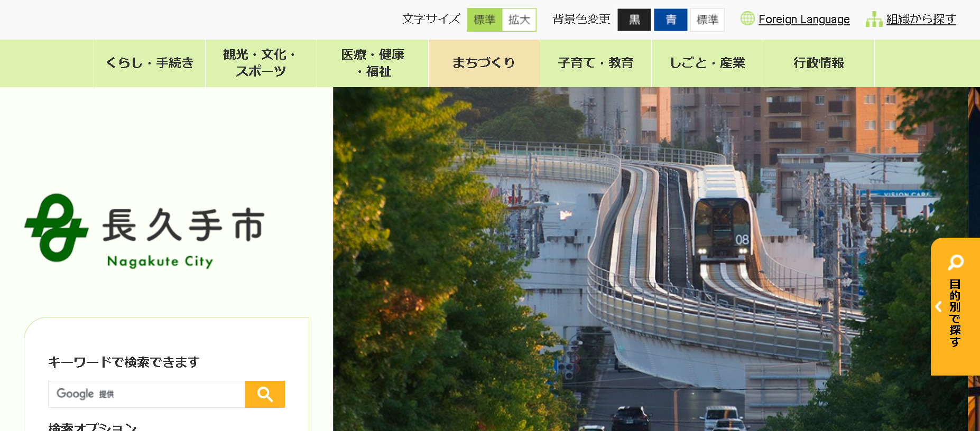The width and height of the screenshot is (980, 431).
Task: Set text size to 標準
Action: click(x=484, y=20)
